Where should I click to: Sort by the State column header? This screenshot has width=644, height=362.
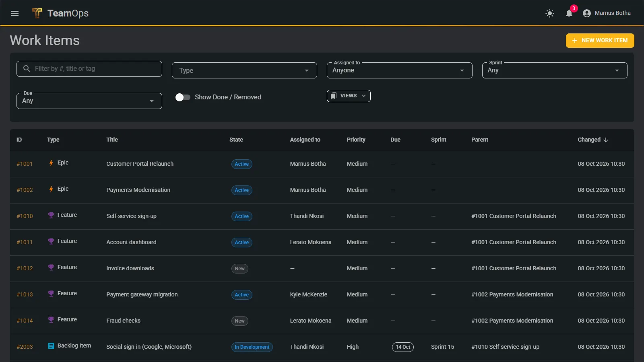(236, 140)
